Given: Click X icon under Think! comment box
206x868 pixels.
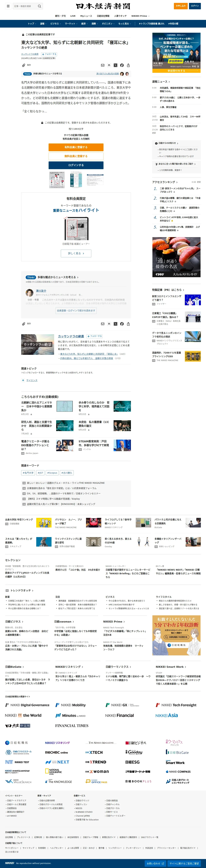Looking at the screenshot, I should pyautogui.click(x=115, y=324).
